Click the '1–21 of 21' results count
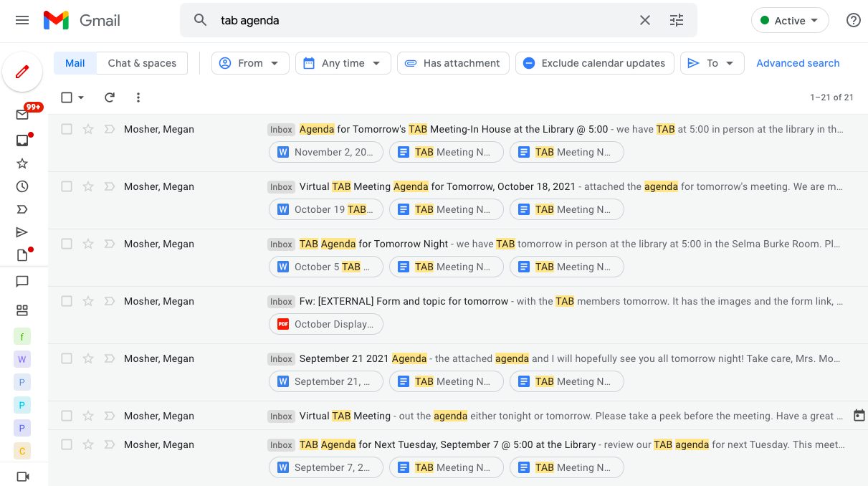868x486 pixels. coord(831,97)
